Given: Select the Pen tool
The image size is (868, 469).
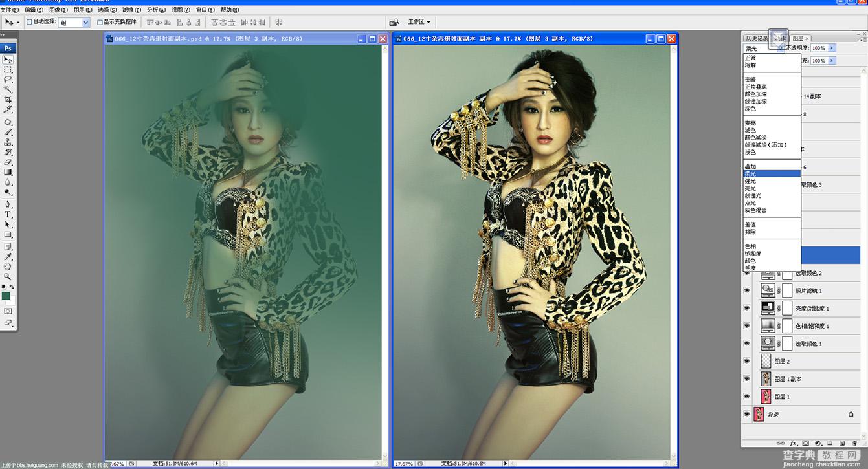Looking at the screenshot, I should point(8,204).
